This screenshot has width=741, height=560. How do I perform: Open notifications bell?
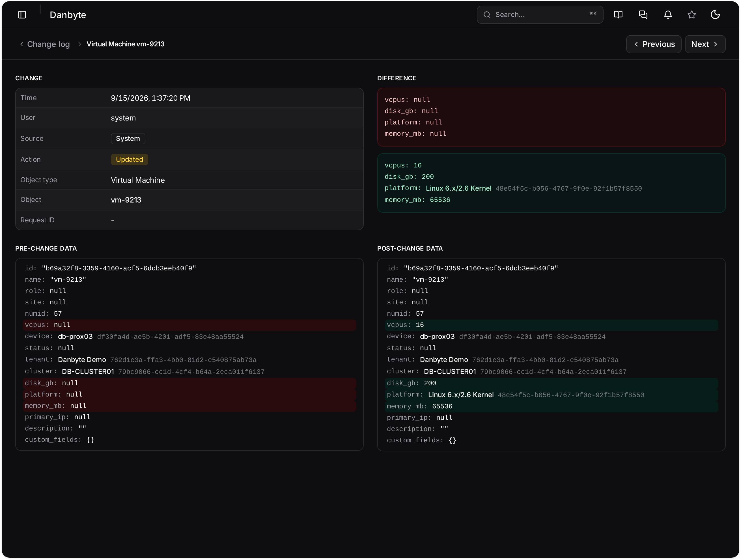(x=668, y=15)
